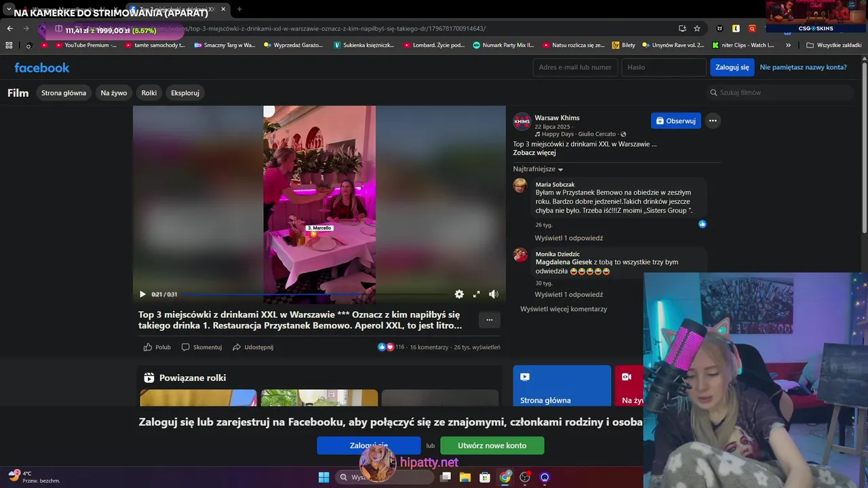Seek using the video progress bar

click(314, 294)
